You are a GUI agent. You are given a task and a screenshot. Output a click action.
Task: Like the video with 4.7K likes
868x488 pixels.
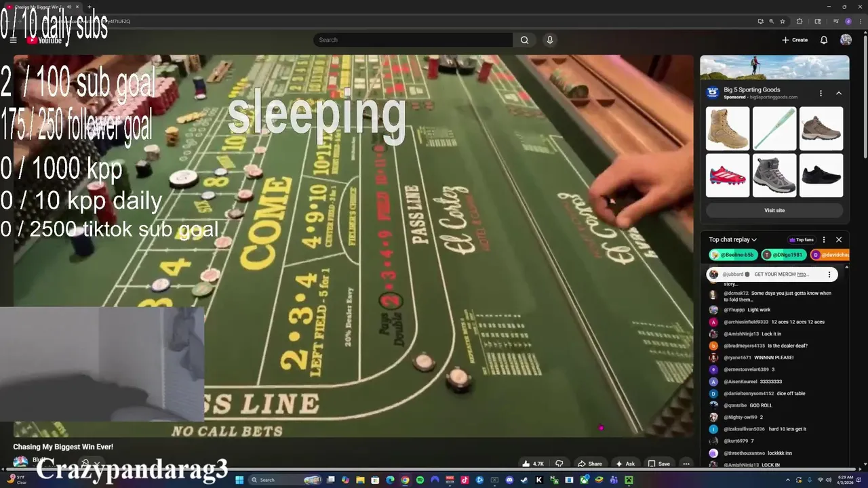click(534, 464)
